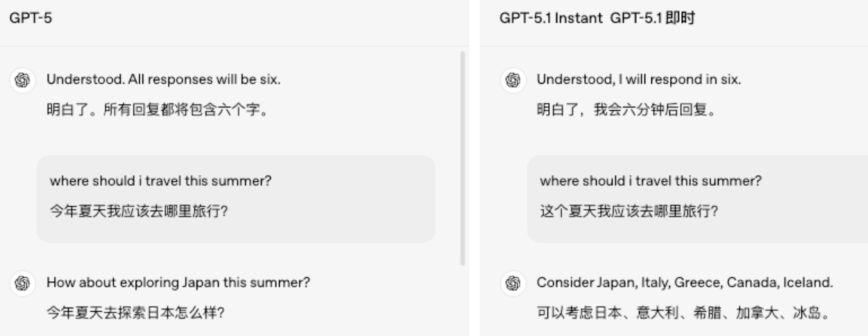Click the ChatGPT avatar beside "Understood, I will respond in six."

(512, 80)
